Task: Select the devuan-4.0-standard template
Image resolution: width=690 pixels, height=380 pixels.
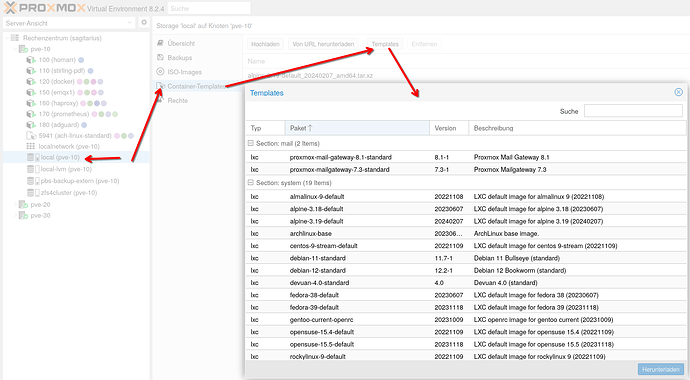Action: pyautogui.click(x=466, y=283)
